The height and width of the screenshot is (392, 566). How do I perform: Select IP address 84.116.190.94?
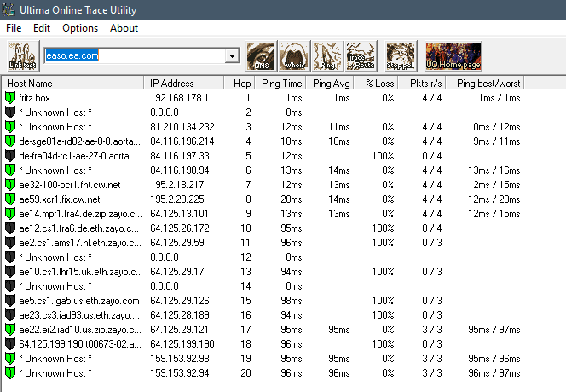point(180,170)
